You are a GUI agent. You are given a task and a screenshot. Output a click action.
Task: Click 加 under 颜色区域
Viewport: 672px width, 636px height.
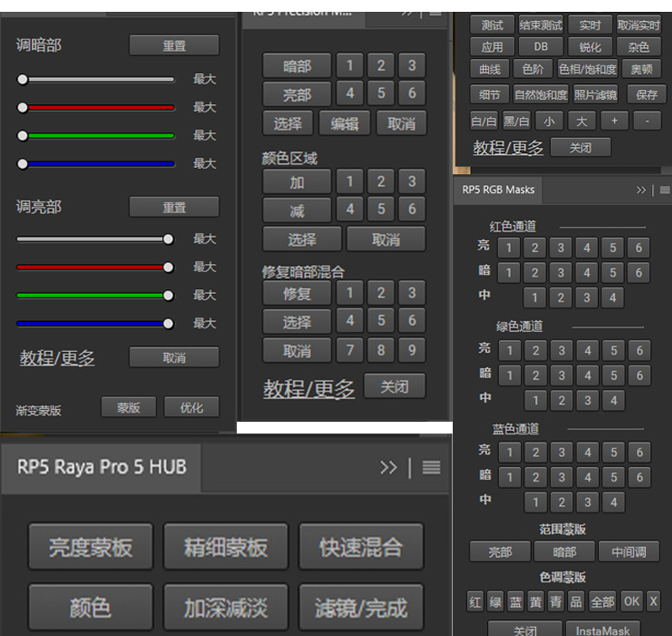coord(297,182)
